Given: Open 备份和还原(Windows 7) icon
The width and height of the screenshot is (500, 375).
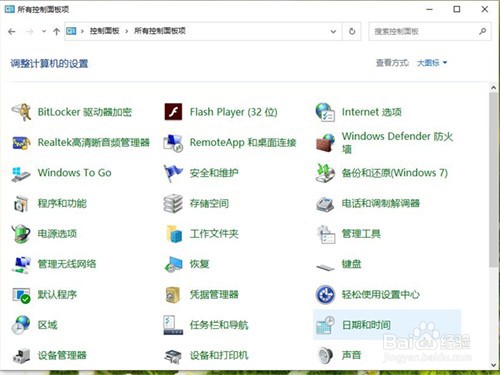Looking at the screenshot, I should 325,173.
